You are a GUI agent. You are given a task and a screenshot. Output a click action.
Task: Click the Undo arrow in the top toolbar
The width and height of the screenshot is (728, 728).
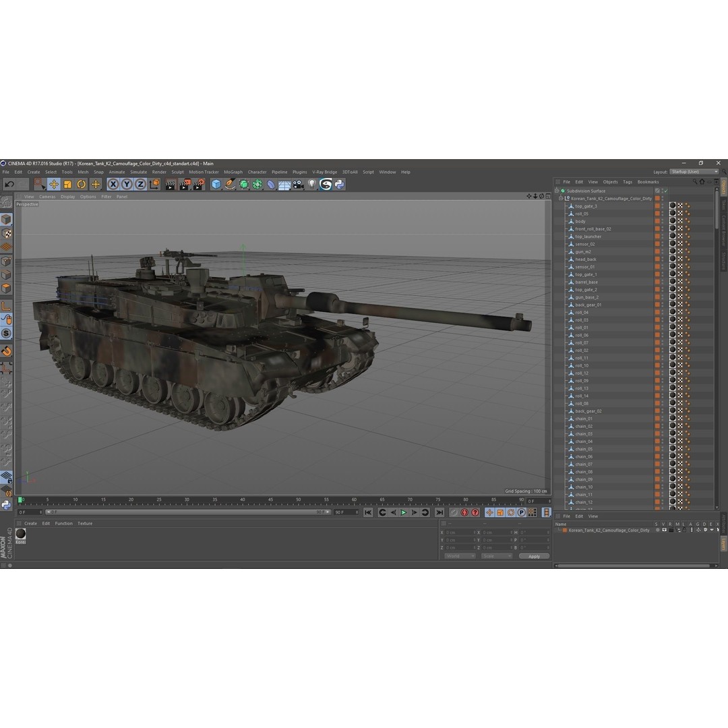[9, 184]
